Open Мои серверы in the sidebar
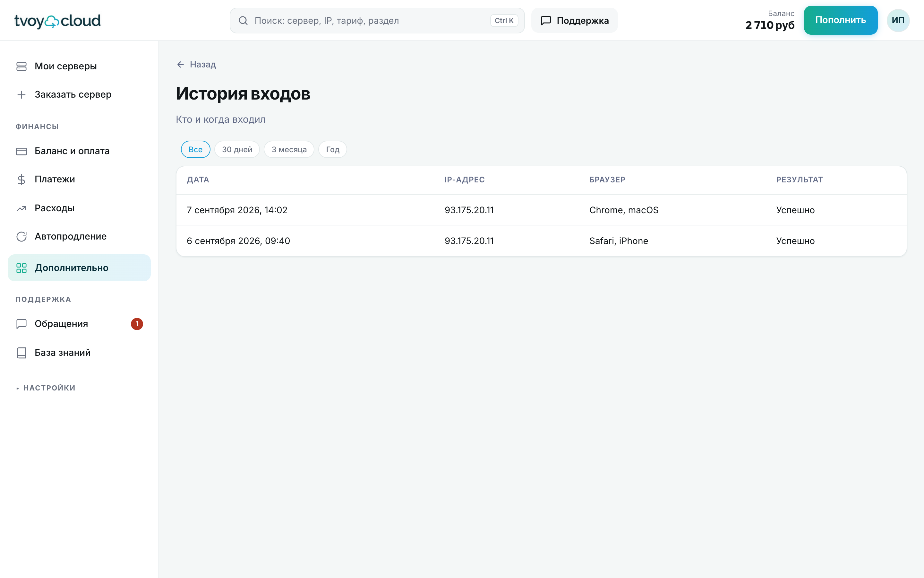This screenshot has height=578, width=924. (x=79, y=66)
